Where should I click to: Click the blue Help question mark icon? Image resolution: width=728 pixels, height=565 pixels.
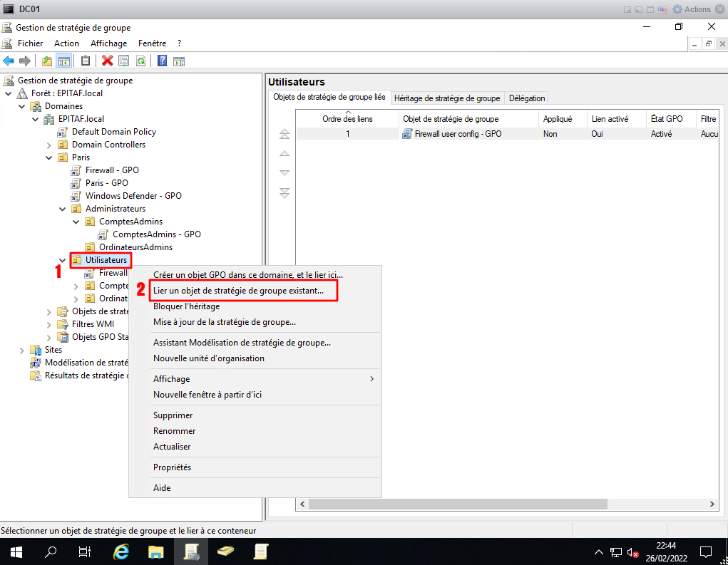[x=163, y=61]
